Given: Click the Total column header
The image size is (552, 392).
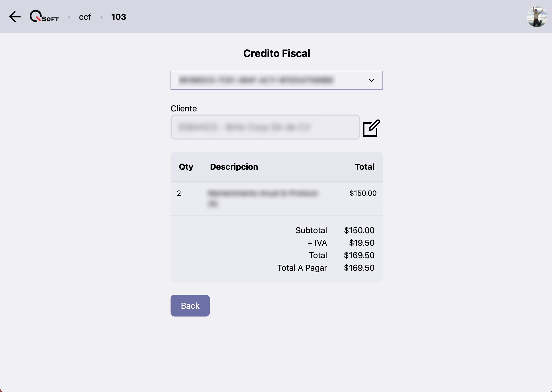Looking at the screenshot, I should pos(365,167).
